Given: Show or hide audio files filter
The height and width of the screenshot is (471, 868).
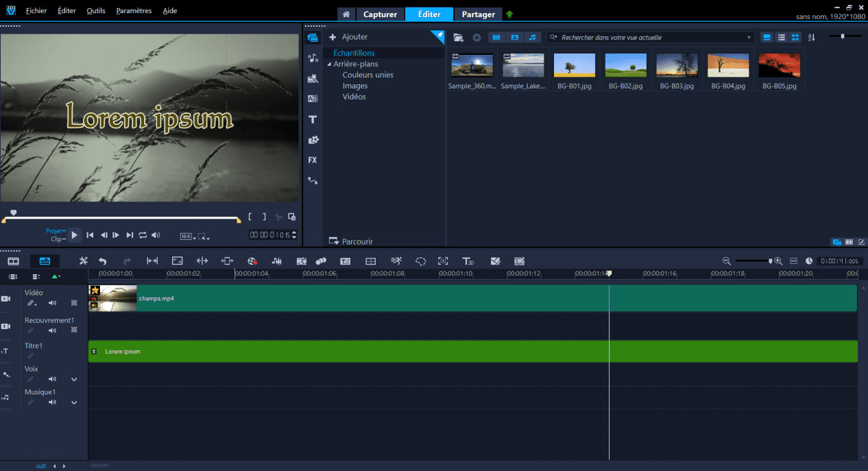Looking at the screenshot, I should (x=532, y=38).
